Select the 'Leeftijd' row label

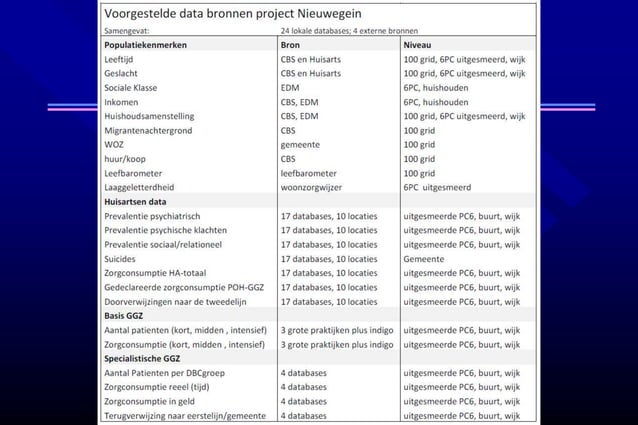(x=118, y=59)
